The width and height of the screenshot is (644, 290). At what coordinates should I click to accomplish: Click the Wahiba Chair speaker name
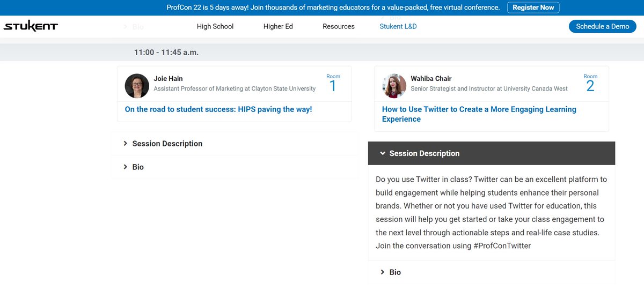[x=431, y=79]
